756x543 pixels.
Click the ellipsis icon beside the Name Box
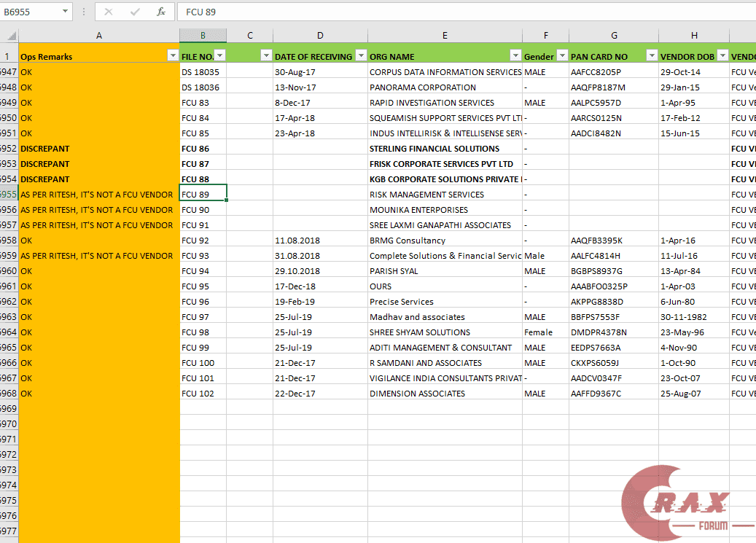(85, 11)
